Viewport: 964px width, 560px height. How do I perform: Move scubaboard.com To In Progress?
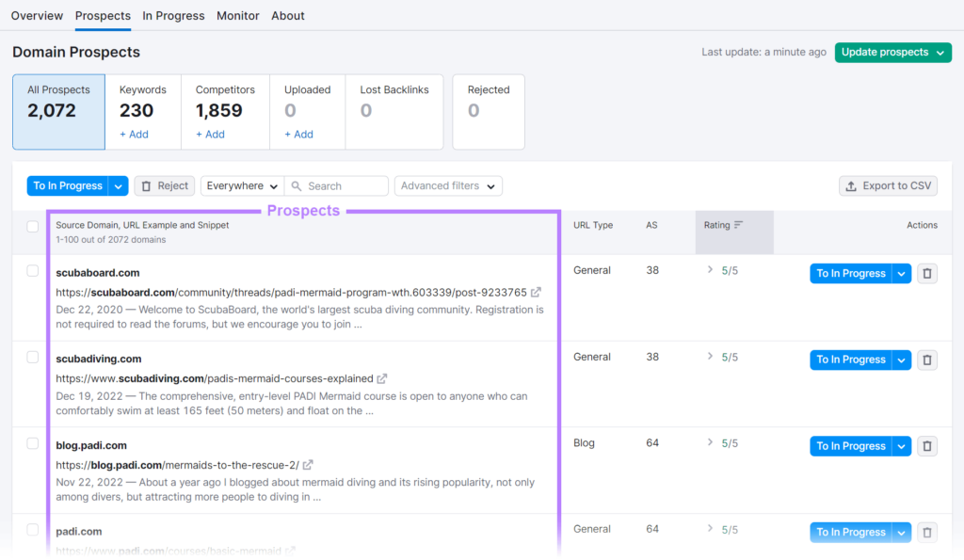851,274
